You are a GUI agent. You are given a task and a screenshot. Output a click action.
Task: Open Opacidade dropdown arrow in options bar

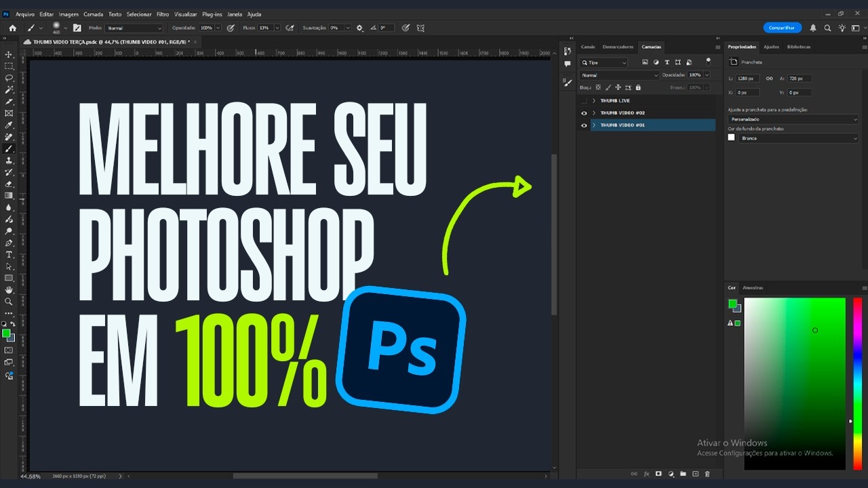pos(218,28)
